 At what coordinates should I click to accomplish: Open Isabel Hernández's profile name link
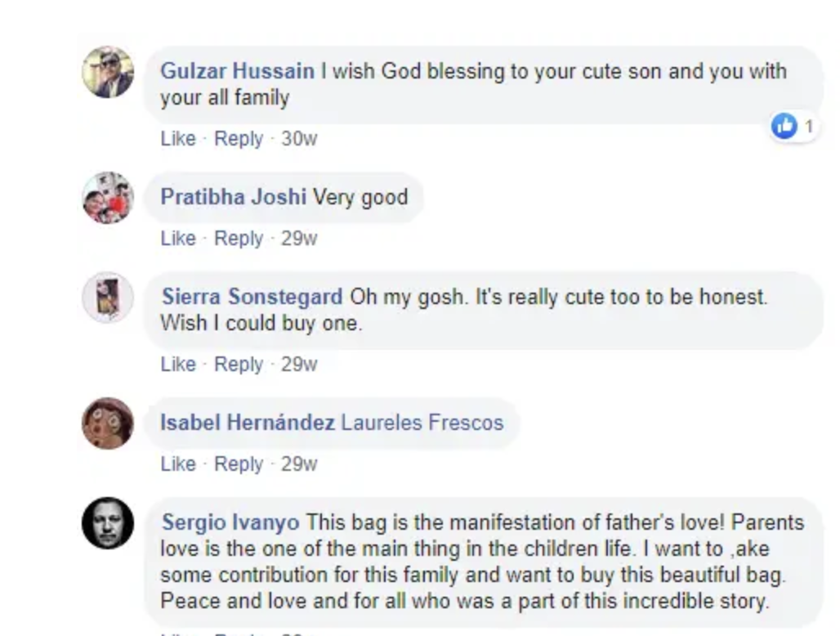pyautogui.click(x=247, y=423)
